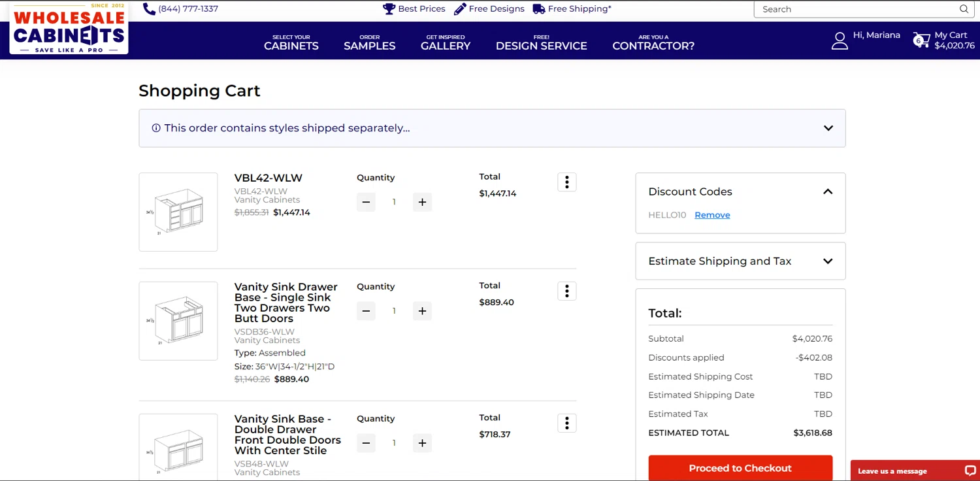
Task: Remove the HELLO10 discount code
Action: point(712,215)
